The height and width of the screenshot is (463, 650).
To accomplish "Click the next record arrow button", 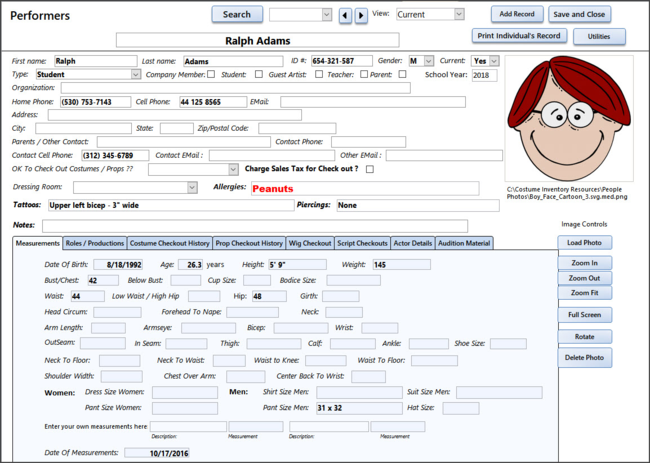I will pyautogui.click(x=360, y=15).
